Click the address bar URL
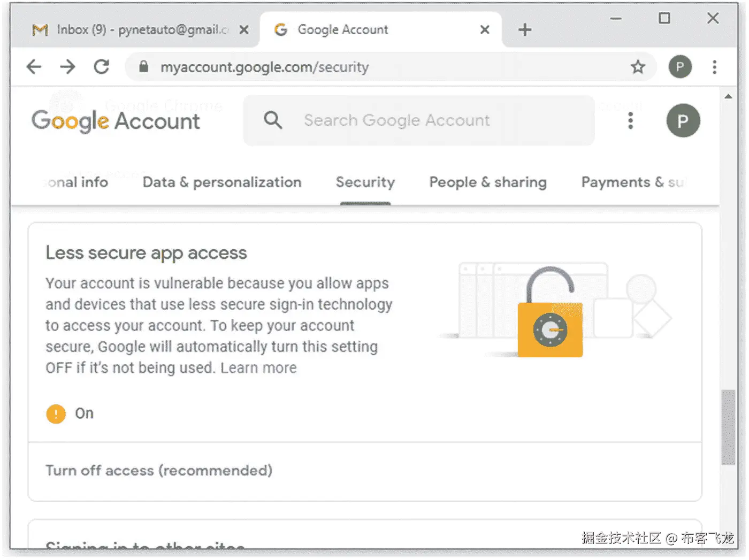The image size is (749, 560). (x=264, y=67)
